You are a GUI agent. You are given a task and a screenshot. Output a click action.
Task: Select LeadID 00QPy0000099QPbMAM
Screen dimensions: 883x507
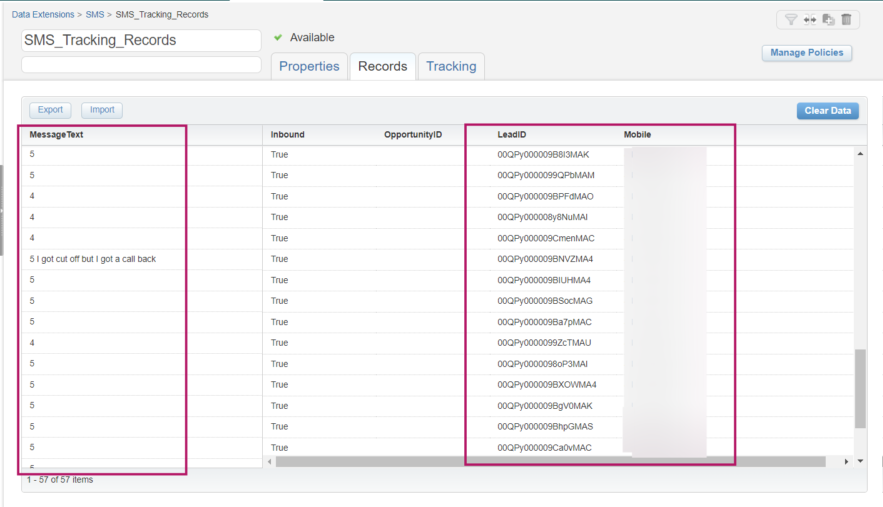546,175
